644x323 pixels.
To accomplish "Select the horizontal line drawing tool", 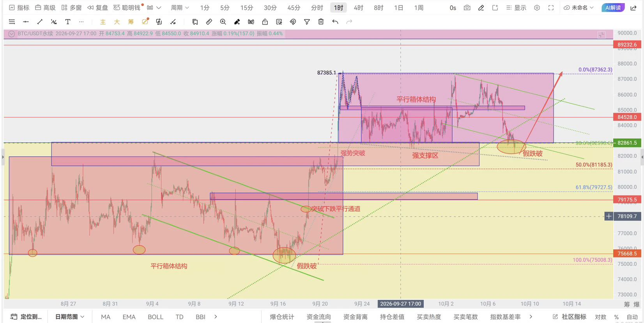I will (26, 22).
